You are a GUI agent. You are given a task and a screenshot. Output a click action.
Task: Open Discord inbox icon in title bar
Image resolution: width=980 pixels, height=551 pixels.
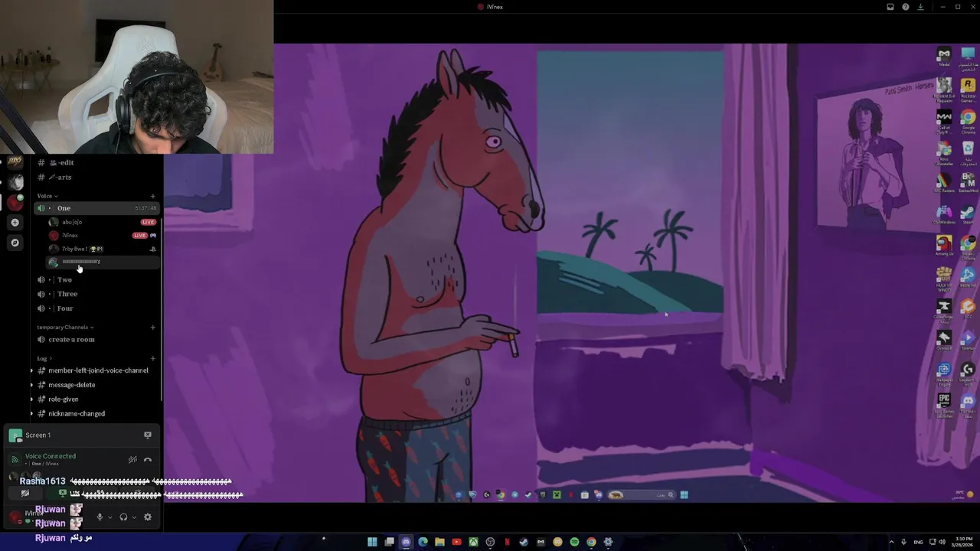point(890,7)
